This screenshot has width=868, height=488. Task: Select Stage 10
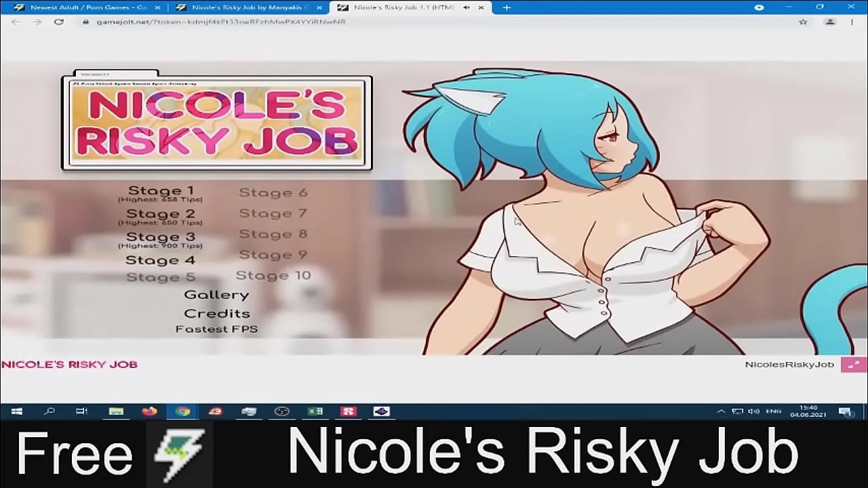[273, 276]
